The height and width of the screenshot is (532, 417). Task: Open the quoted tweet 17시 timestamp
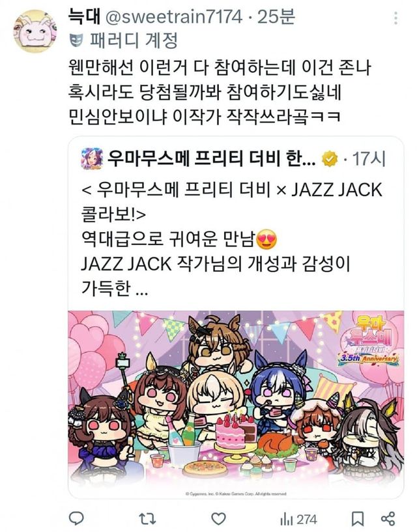[369, 158]
